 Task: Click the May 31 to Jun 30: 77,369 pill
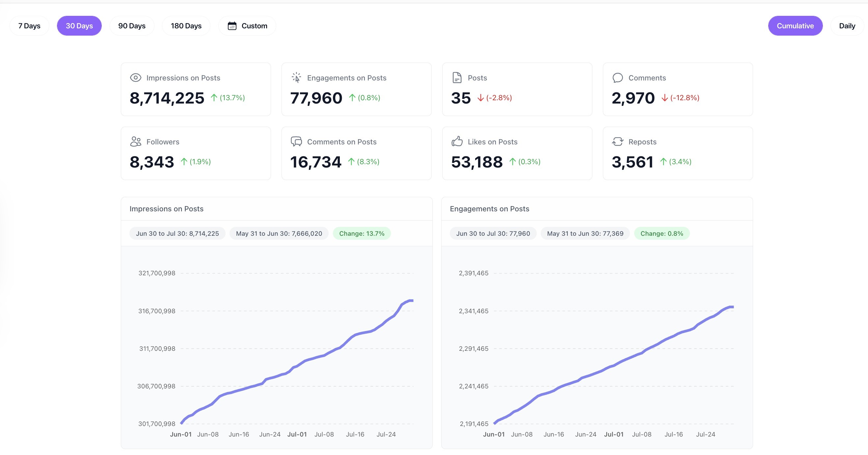pos(585,233)
